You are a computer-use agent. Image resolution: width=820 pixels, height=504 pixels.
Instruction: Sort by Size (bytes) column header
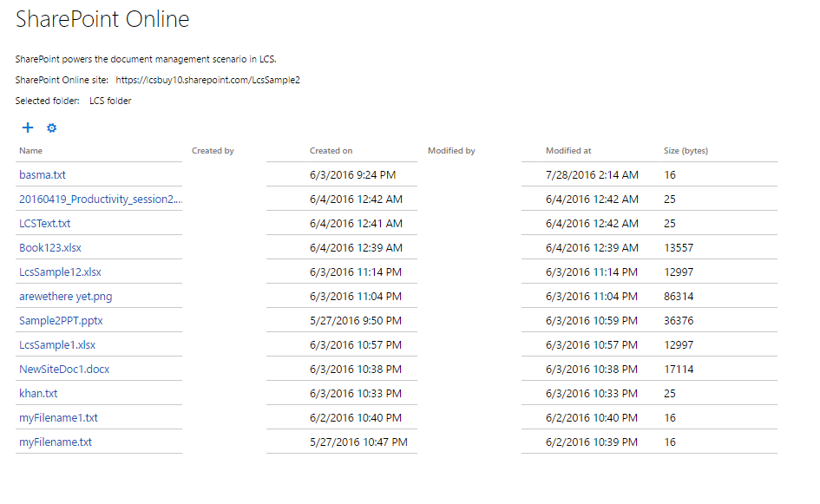coord(686,151)
